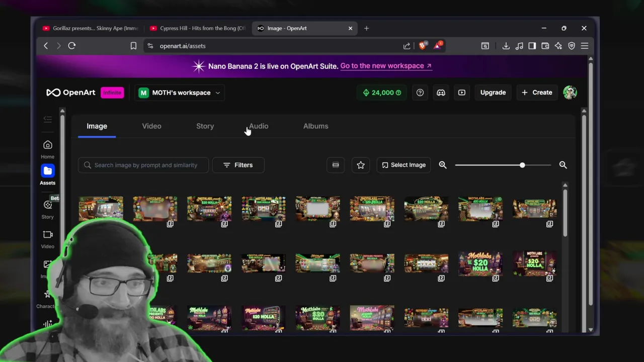This screenshot has width=644, height=362.
Task: Open the music note media icon
Action: click(x=519, y=46)
